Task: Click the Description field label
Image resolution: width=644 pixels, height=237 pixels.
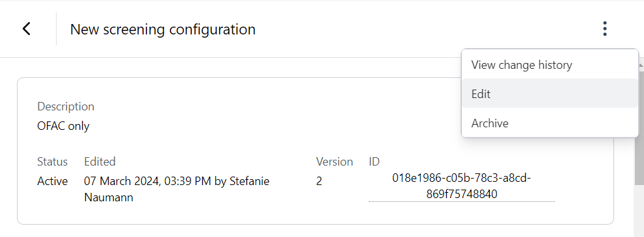Action: click(66, 106)
